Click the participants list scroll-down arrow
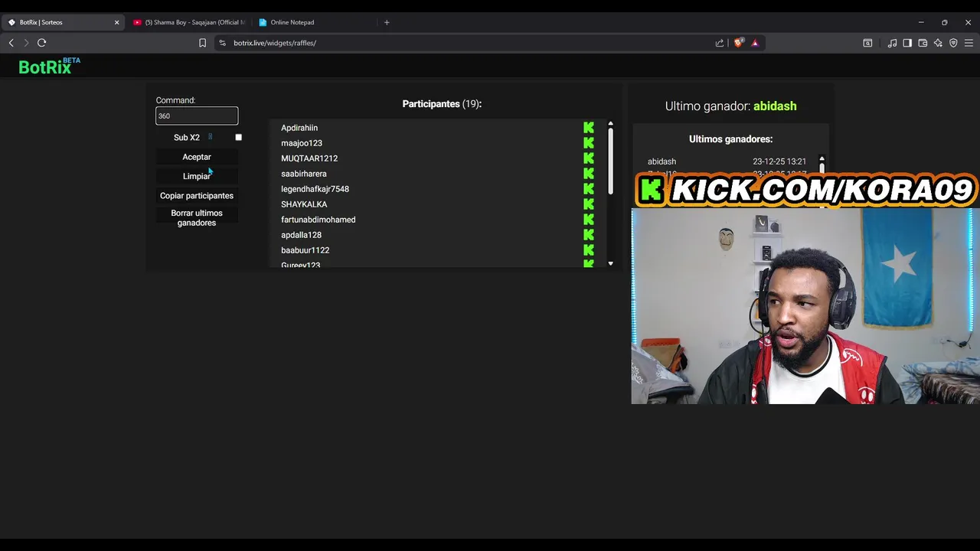The height and width of the screenshot is (551, 980). [x=610, y=263]
